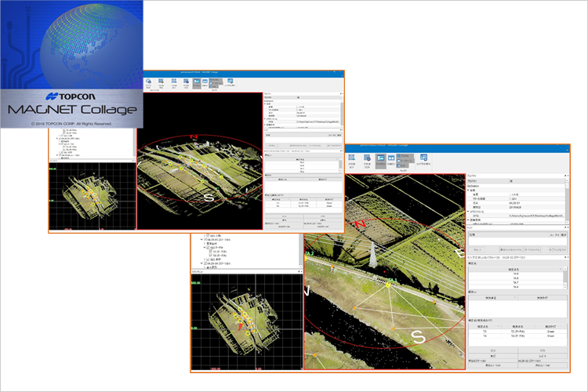Click the TOPCON MAGNET Collage splash logo
This screenshot has height=392, width=588.
tap(71, 64)
